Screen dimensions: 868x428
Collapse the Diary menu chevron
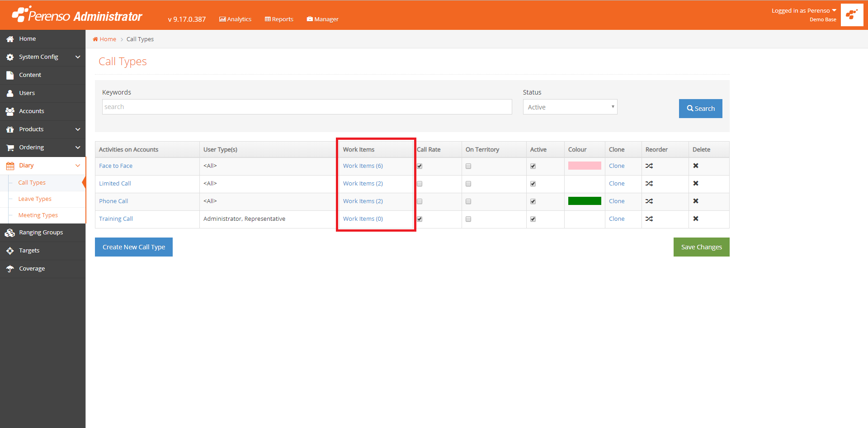tap(78, 166)
